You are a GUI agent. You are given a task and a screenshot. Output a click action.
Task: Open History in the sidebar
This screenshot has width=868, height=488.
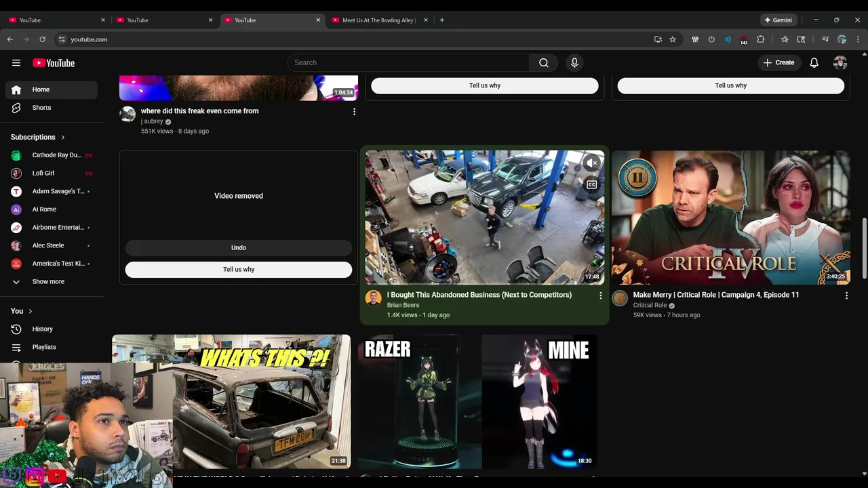(52, 329)
